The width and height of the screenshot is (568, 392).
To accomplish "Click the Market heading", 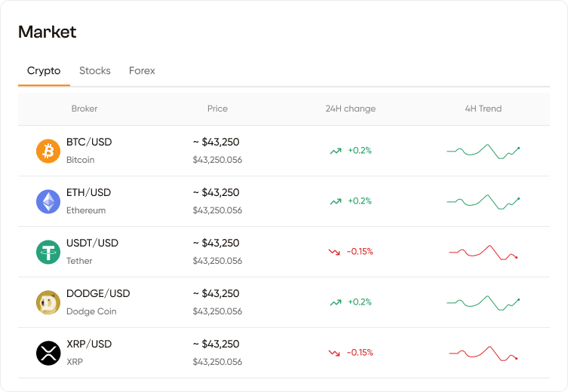I will [x=47, y=32].
